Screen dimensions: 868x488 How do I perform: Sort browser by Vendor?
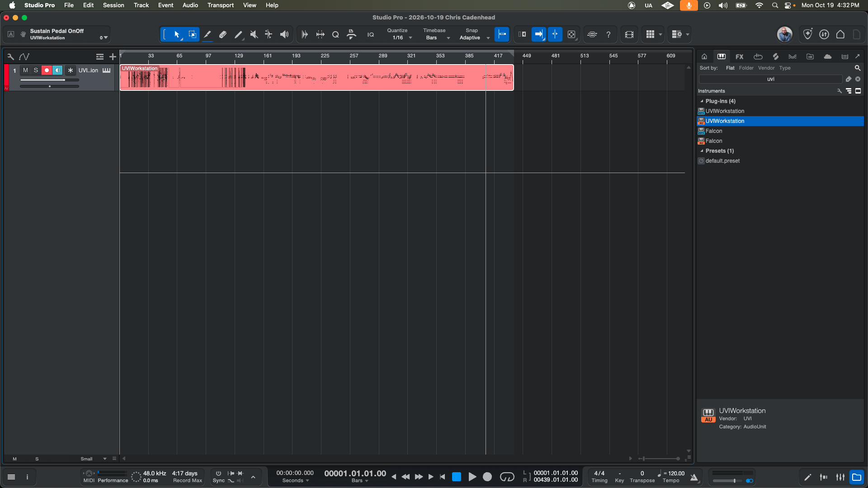[766, 68]
